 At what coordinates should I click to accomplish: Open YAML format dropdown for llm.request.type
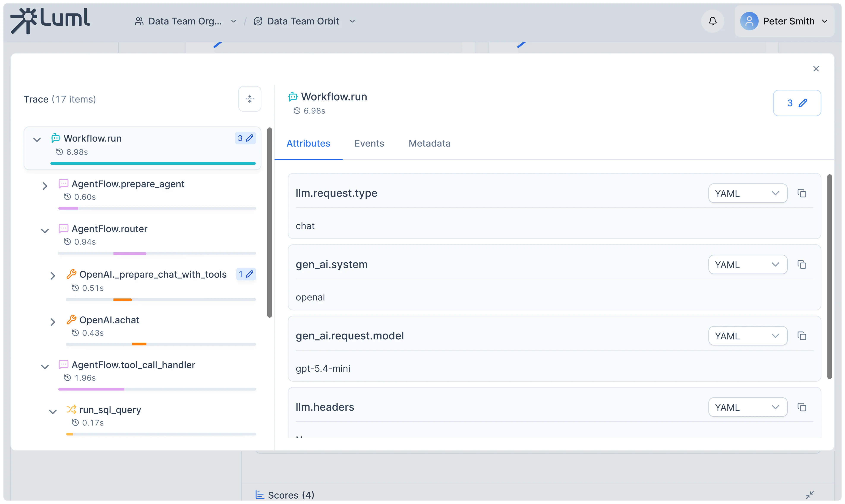pyautogui.click(x=747, y=193)
